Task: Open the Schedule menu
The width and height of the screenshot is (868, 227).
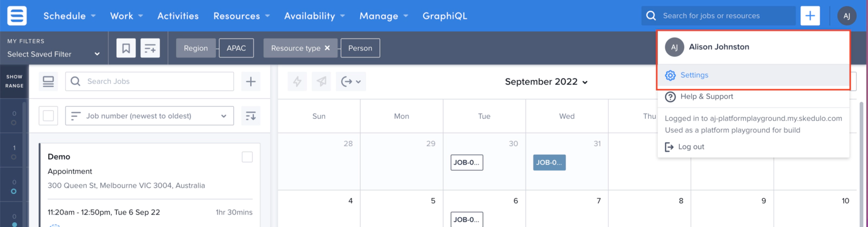Action: (69, 16)
